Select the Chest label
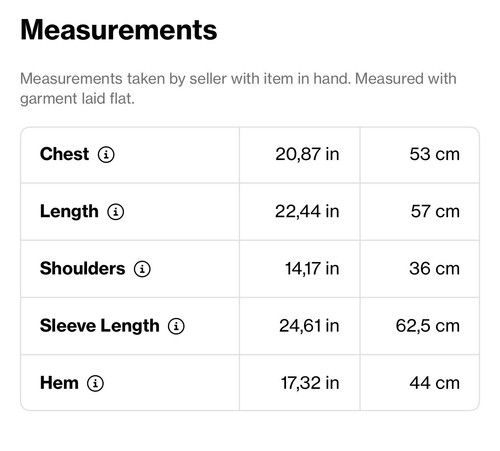The height and width of the screenshot is (451, 500). point(64,154)
